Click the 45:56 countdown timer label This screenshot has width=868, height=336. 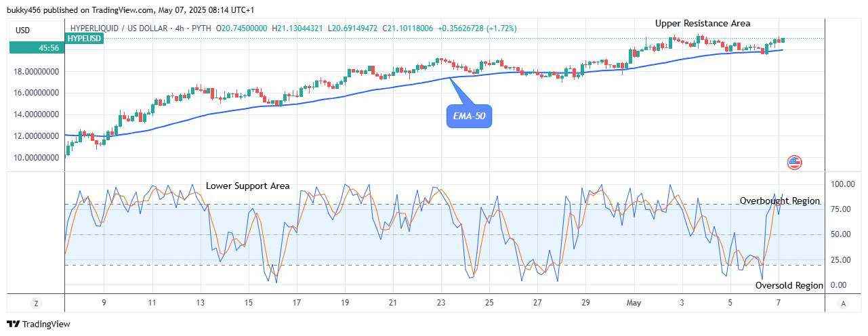[x=37, y=47]
